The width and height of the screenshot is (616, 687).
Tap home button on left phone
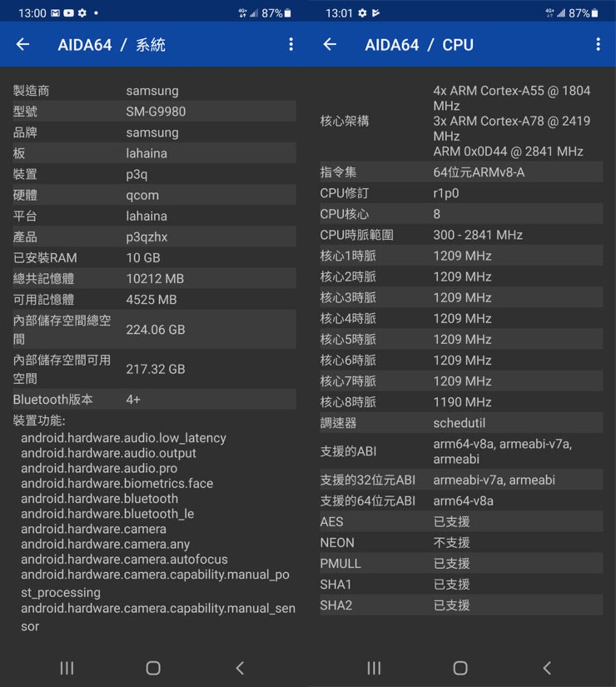pyautogui.click(x=153, y=668)
